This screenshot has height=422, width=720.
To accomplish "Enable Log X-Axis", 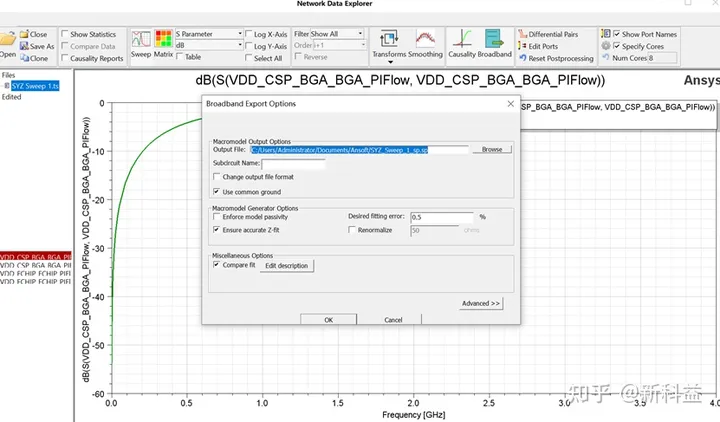I will (x=248, y=34).
